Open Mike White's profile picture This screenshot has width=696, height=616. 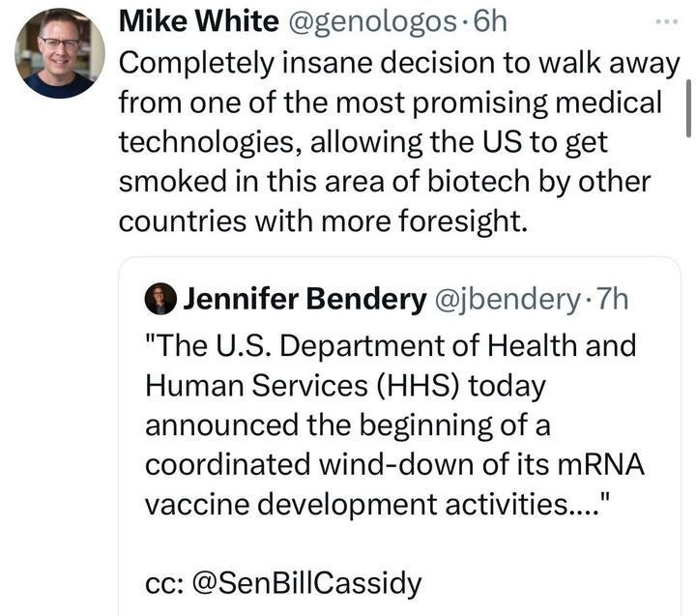click(59, 52)
